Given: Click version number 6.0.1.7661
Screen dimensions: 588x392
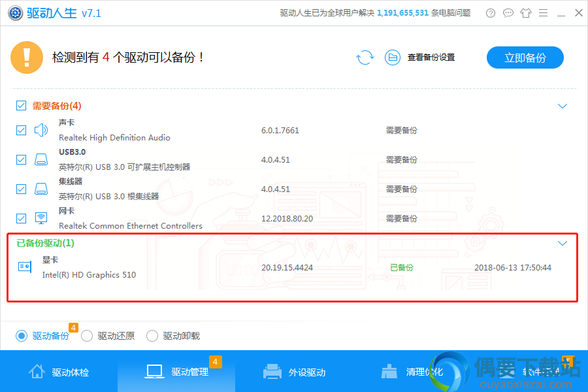Looking at the screenshot, I should coord(280,131).
